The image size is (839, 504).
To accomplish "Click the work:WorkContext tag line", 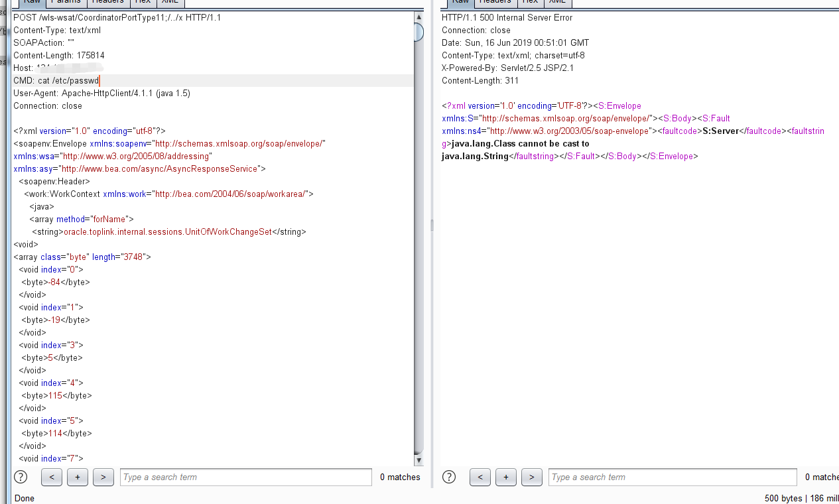I will 168,194.
